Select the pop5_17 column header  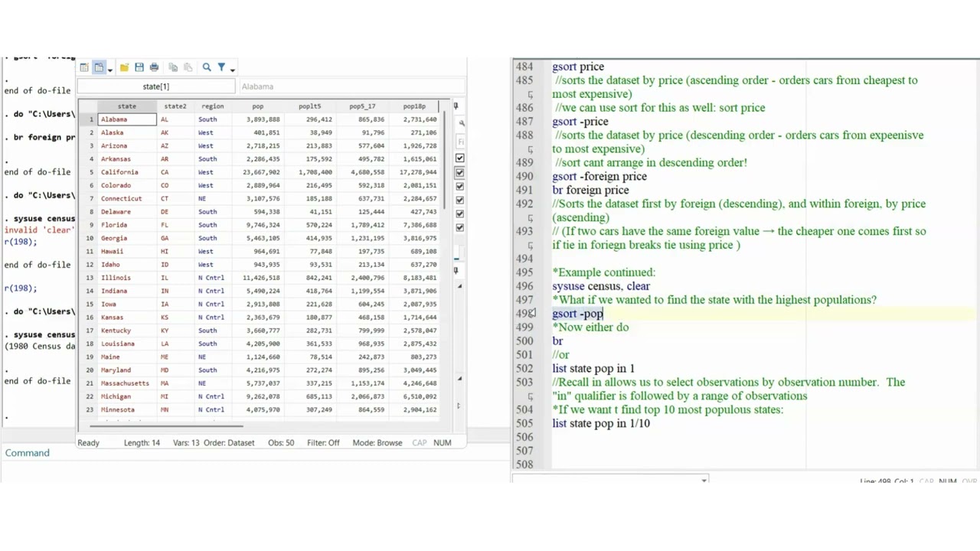tap(362, 106)
